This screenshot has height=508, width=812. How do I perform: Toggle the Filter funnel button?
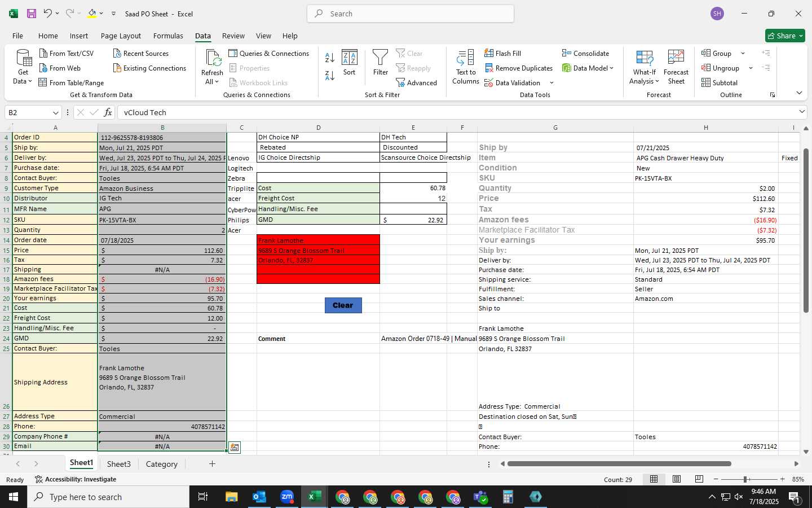click(381, 63)
